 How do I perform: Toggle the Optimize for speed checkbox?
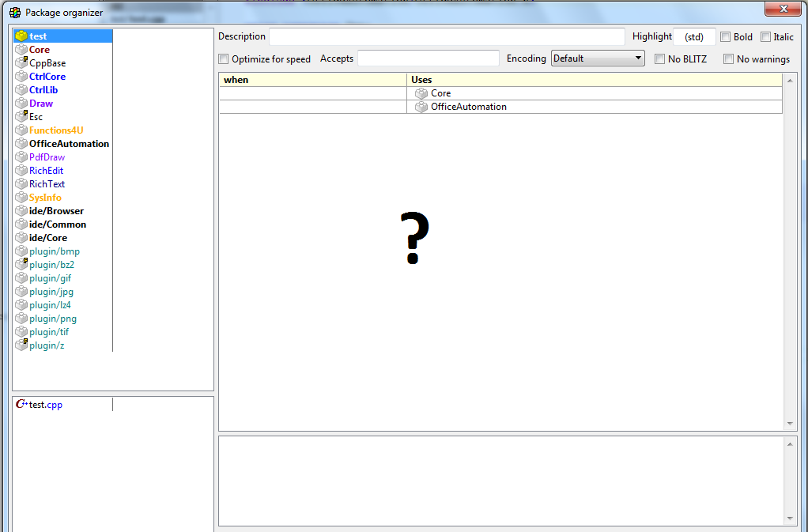224,59
